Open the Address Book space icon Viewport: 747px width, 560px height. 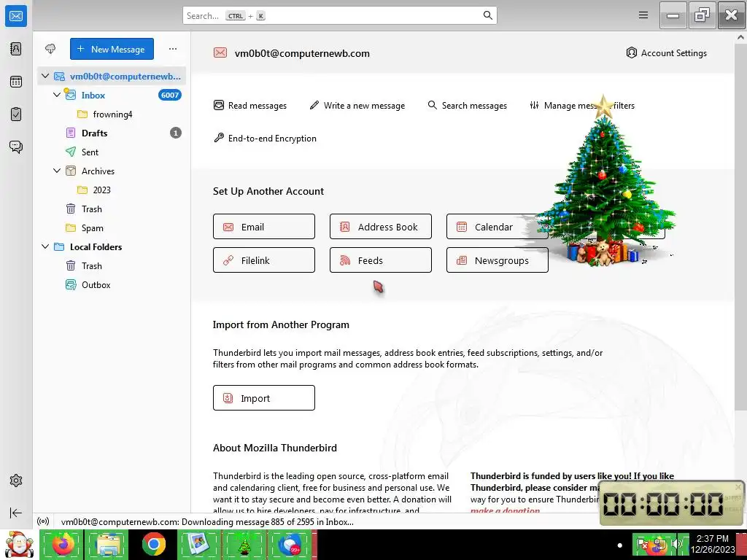coord(16,49)
